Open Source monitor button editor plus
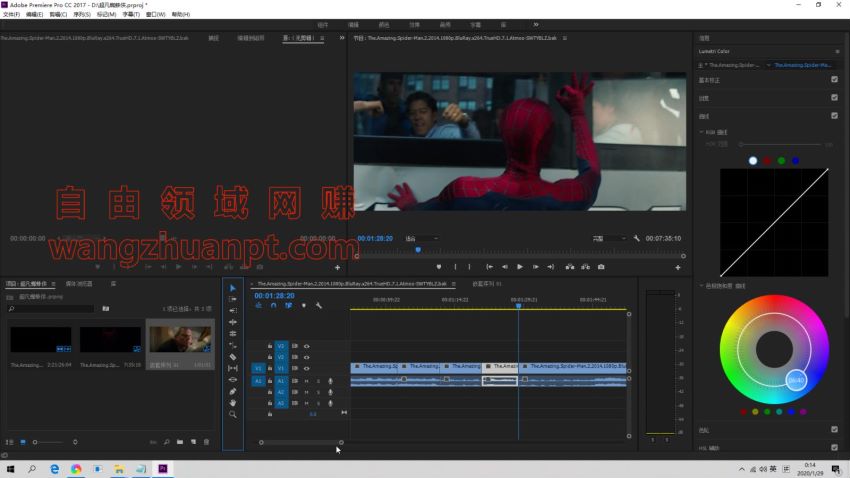 click(337, 267)
